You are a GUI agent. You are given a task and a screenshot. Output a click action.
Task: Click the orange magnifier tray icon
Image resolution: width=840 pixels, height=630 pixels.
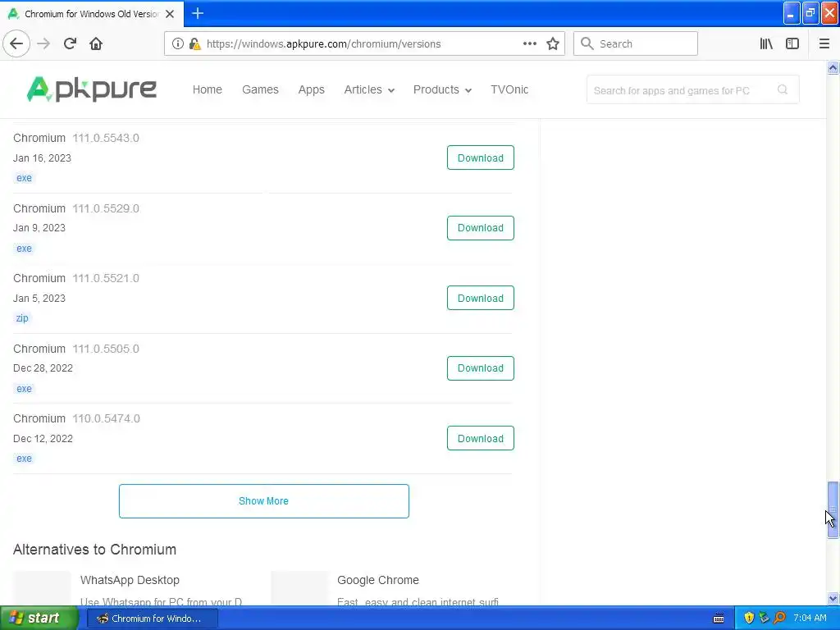(x=779, y=619)
